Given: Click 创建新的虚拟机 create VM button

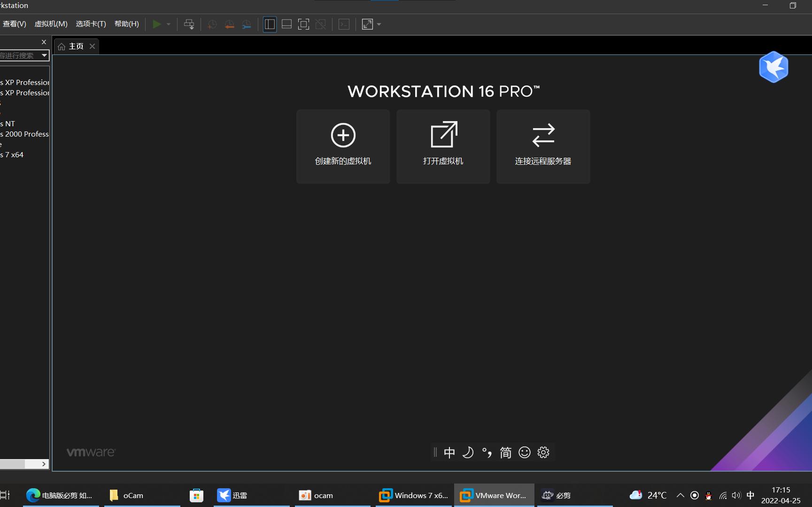Looking at the screenshot, I should coord(343,146).
